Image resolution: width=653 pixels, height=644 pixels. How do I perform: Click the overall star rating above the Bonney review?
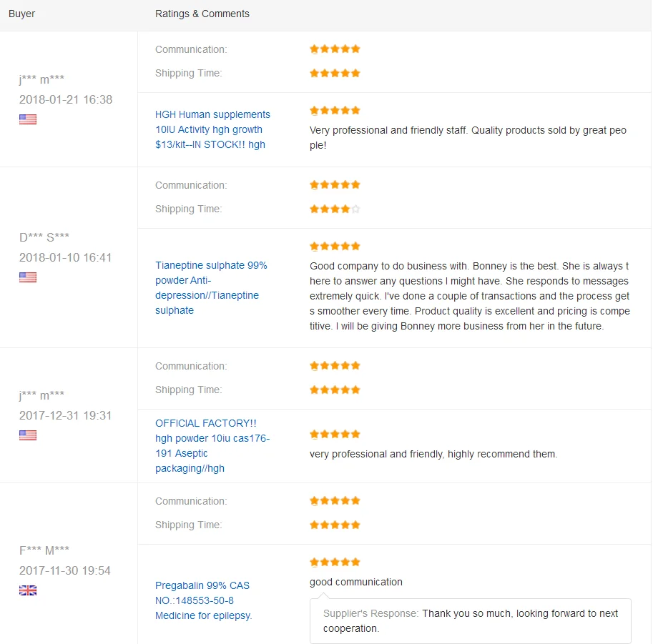coord(335,246)
